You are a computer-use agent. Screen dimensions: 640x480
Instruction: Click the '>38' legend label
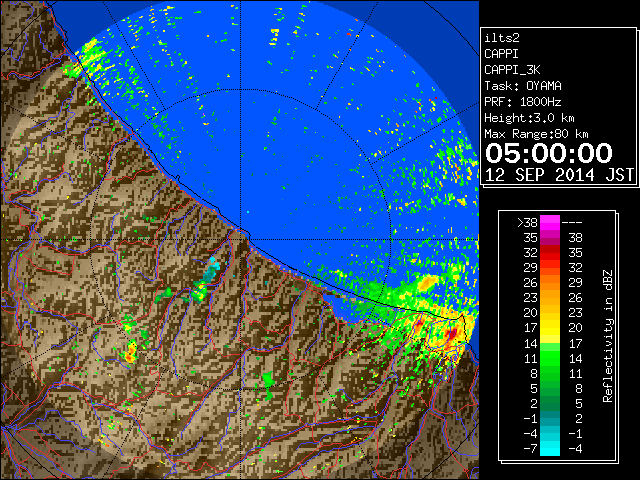point(527,223)
